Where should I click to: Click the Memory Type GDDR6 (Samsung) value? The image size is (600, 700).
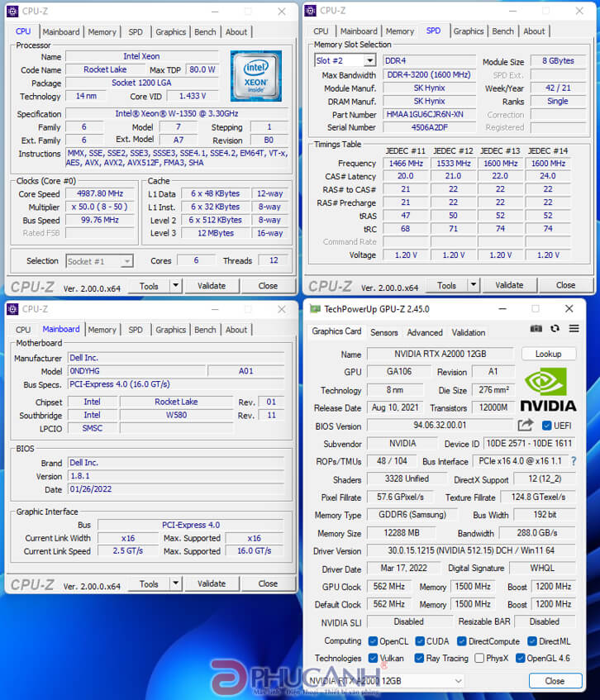coord(412,515)
